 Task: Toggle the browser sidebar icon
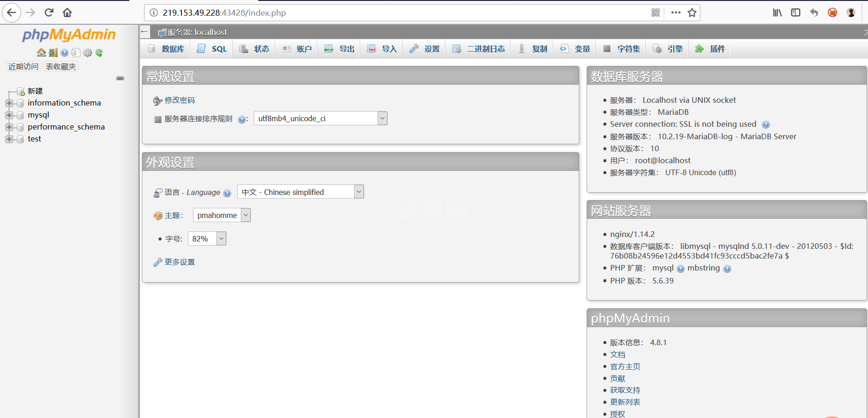pos(796,12)
